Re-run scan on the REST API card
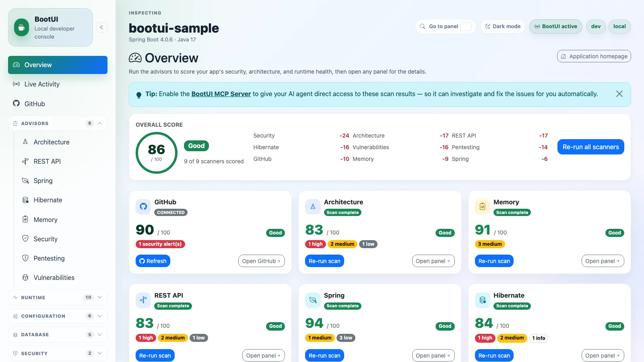 pos(155,356)
